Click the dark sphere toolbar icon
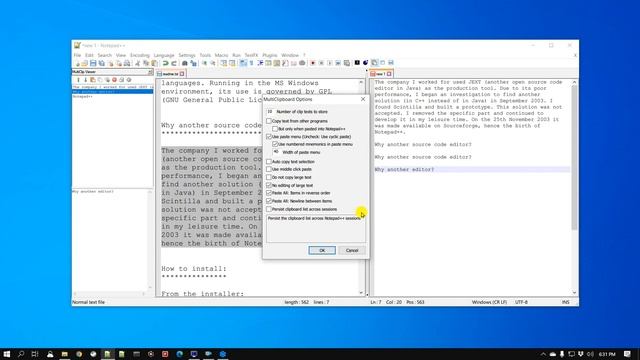Image resolution: width=640 pixels, height=360 pixels. pyautogui.click(x=366, y=62)
